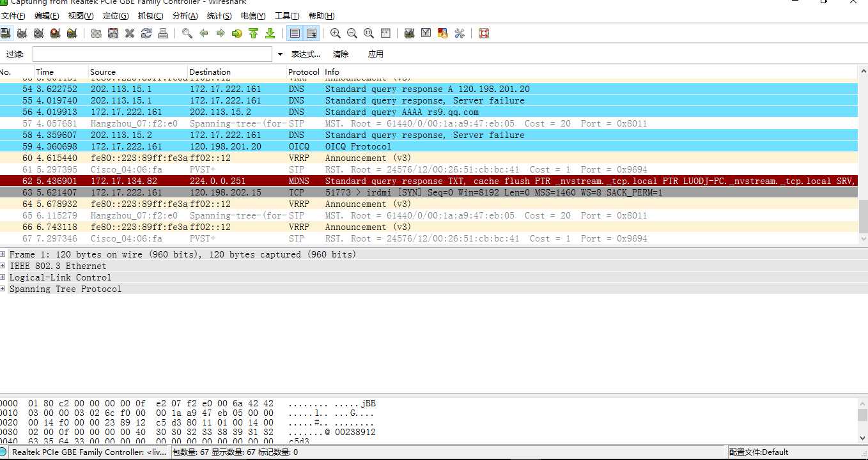The image size is (868, 460).
Task: Jump to last packet icon
Action: click(270, 33)
